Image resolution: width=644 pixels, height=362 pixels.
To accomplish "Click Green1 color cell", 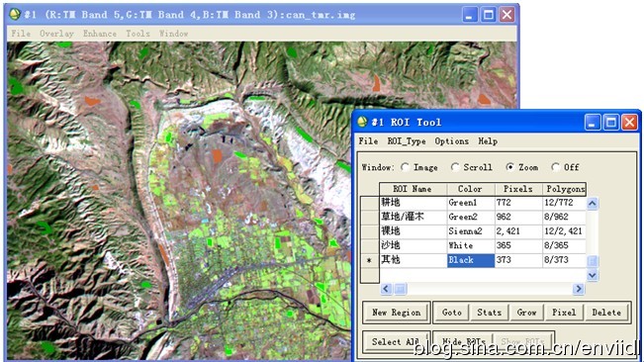I will 471,203.
